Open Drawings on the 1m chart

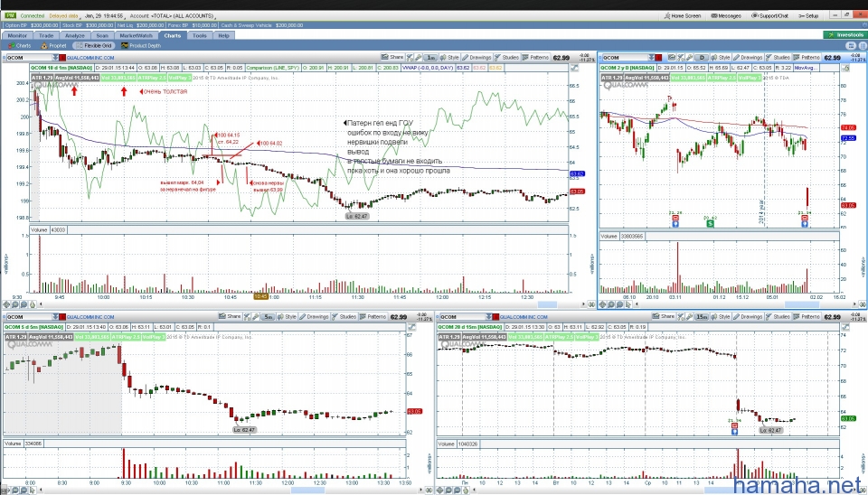(476, 57)
